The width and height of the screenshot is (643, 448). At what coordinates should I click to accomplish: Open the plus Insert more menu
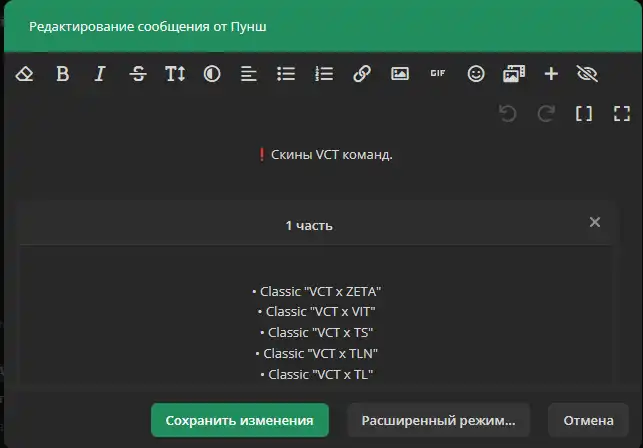pyautogui.click(x=551, y=74)
